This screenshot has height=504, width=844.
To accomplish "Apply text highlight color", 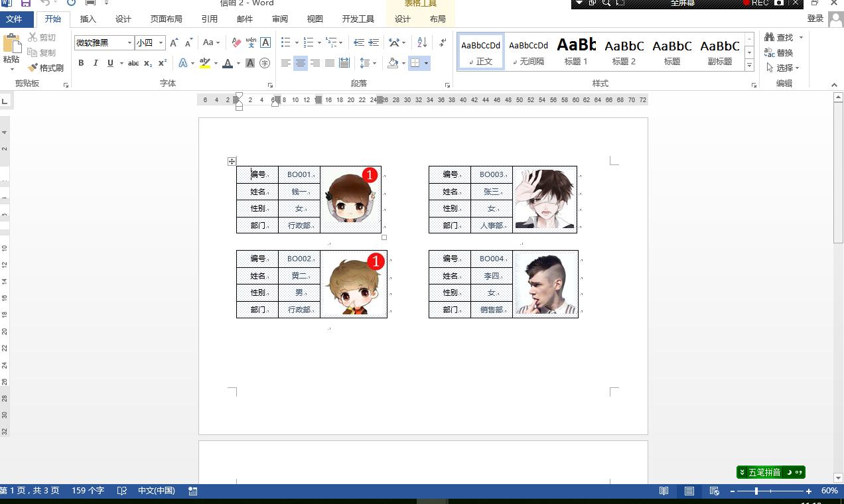I will 204,63.
